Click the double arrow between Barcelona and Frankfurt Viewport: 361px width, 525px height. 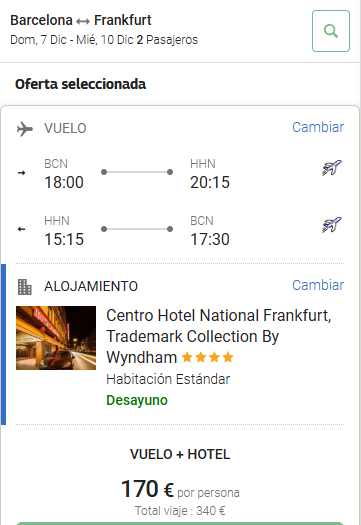click(x=83, y=21)
